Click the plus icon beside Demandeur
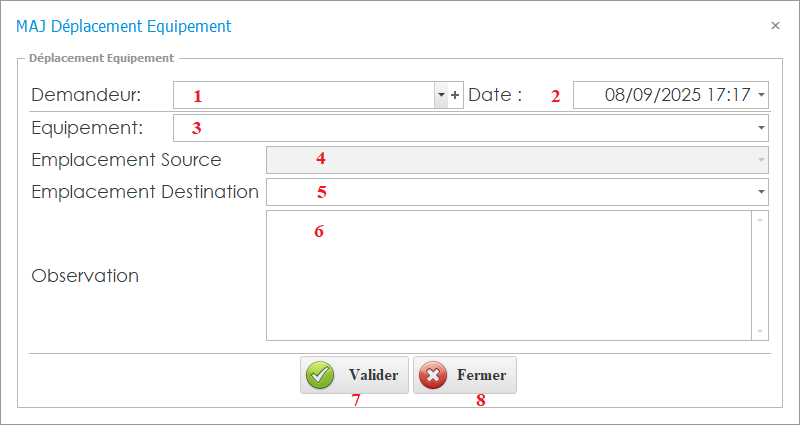This screenshot has width=800, height=425. coord(455,95)
